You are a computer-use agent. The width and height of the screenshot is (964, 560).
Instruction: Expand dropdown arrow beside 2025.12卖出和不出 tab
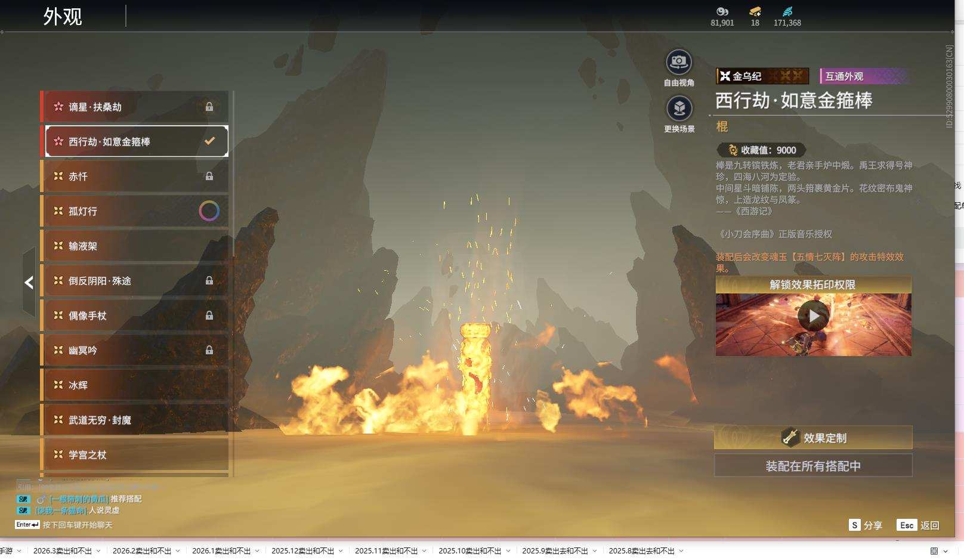[341, 551]
